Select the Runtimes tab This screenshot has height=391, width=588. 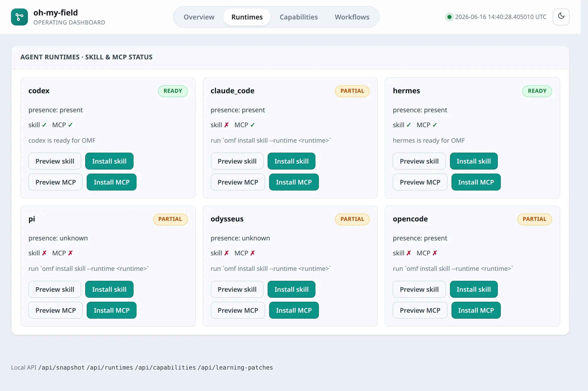pos(247,17)
